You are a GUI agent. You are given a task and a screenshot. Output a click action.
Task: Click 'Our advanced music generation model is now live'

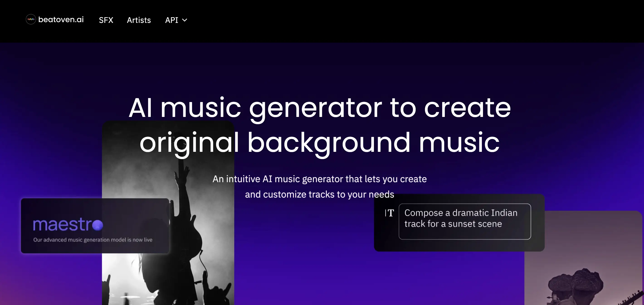tap(93, 240)
